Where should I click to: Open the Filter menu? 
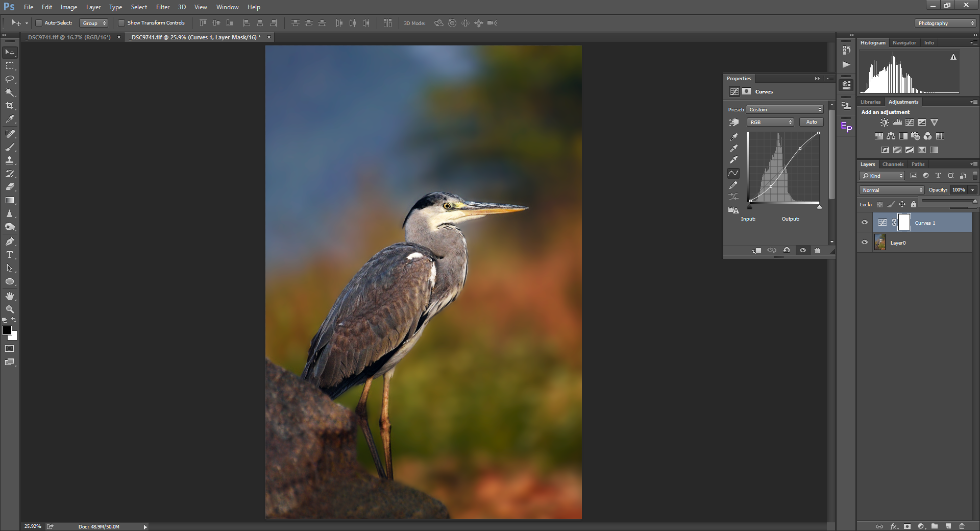163,7
